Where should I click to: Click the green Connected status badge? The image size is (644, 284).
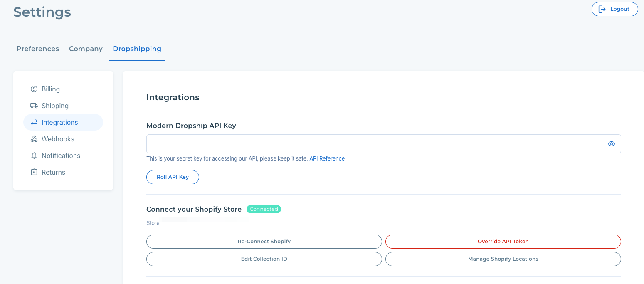(x=264, y=209)
